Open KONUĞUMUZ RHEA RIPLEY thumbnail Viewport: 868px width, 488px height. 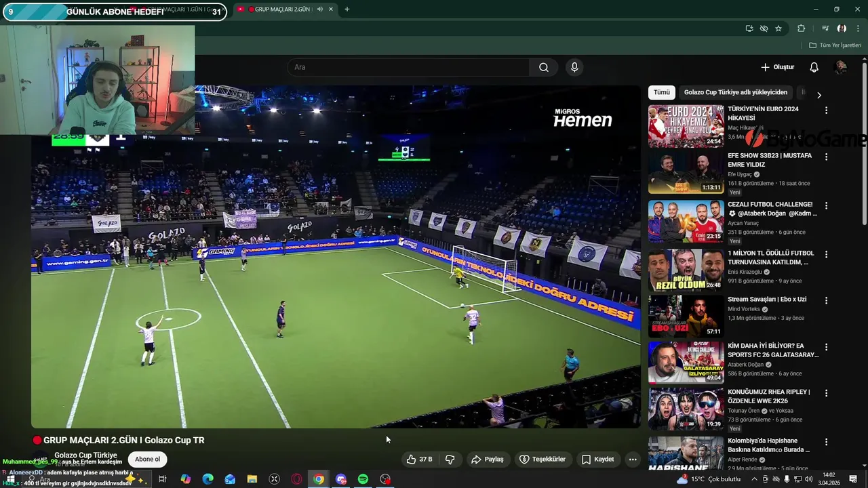tap(686, 409)
